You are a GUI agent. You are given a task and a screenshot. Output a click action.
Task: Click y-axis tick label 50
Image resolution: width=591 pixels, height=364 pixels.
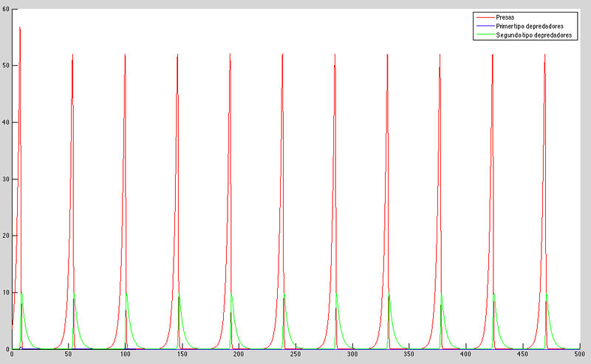5,65
